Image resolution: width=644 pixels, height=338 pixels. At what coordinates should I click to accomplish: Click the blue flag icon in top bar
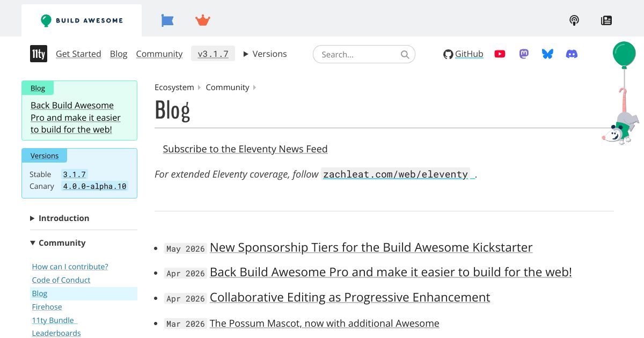[167, 20]
